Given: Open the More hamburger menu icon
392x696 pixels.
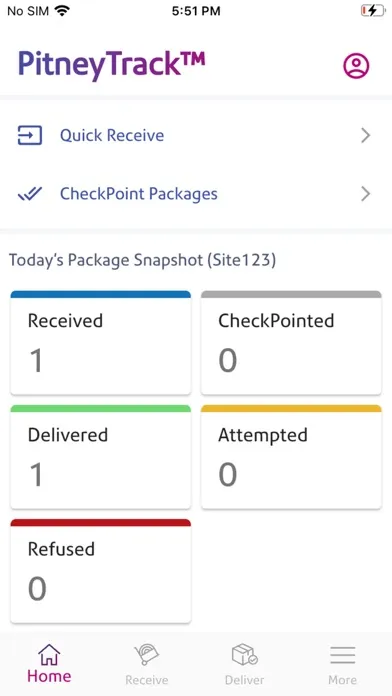Looking at the screenshot, I should tap(342, 655).
